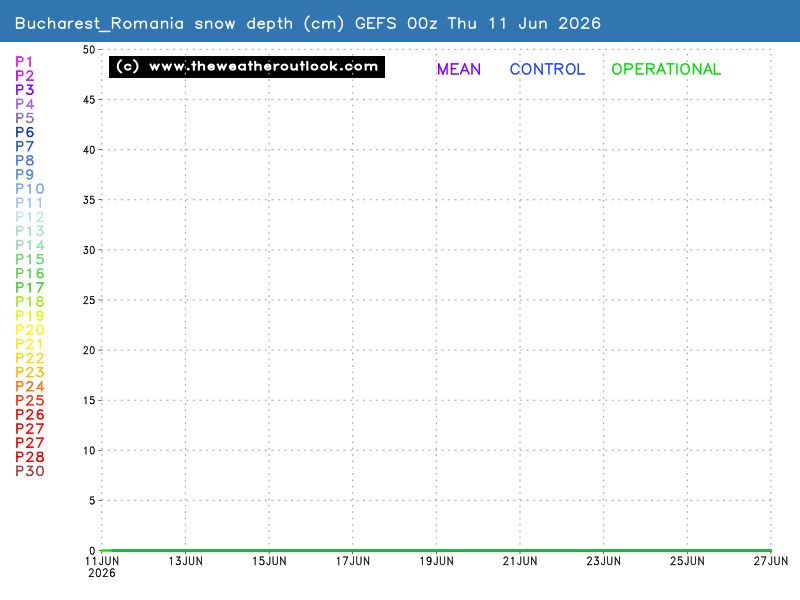The image size is (800, 600).
Task: Click the 19JUN date on the x-axis
Action: pos(437,561)
